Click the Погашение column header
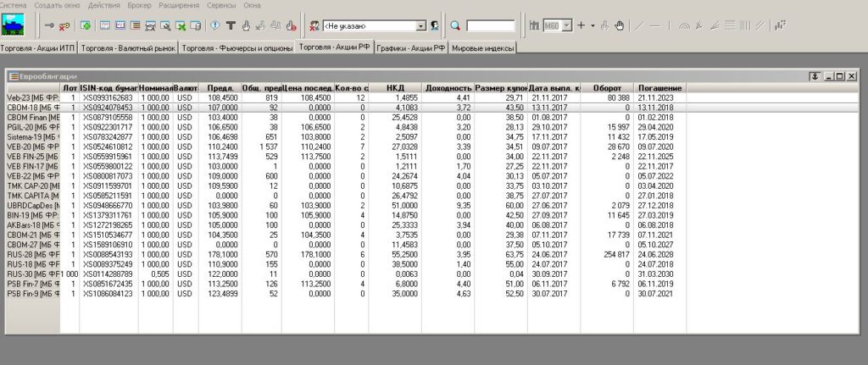The image size is (868, 365). coord(659,88)
